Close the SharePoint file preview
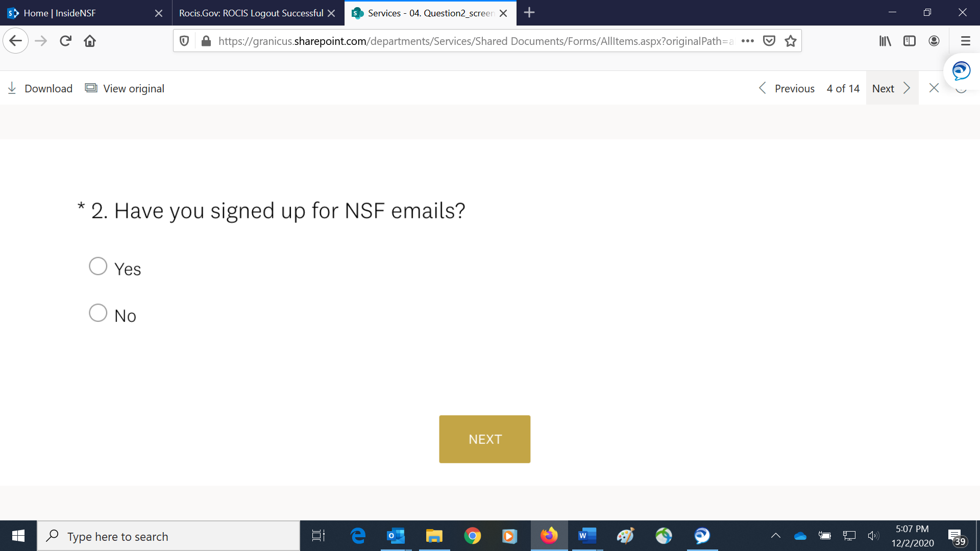This screenshot has height=551, width=980. 934,88
